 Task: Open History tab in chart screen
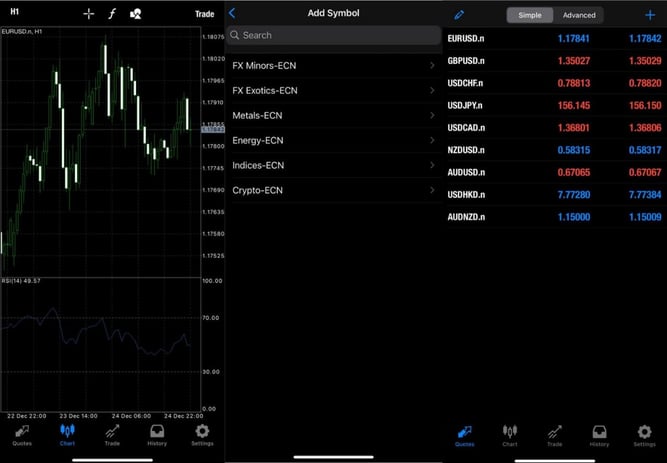[x=157, y=435]
